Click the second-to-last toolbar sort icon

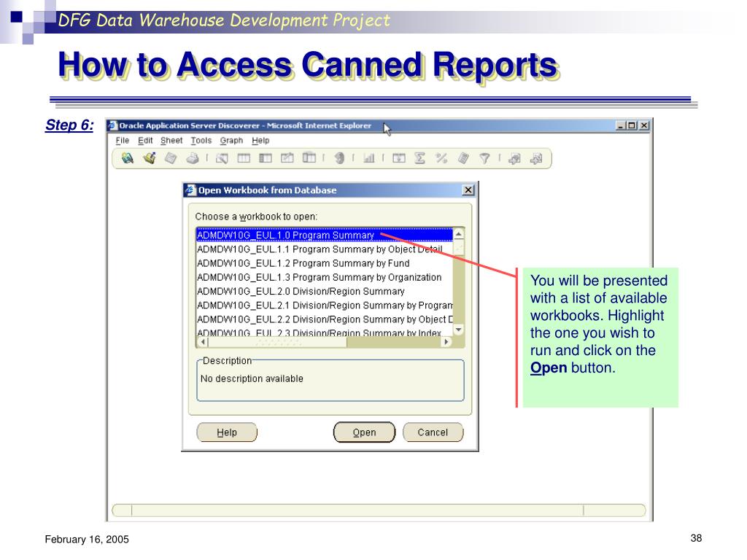pyautogui.click(x=514, y=158)
